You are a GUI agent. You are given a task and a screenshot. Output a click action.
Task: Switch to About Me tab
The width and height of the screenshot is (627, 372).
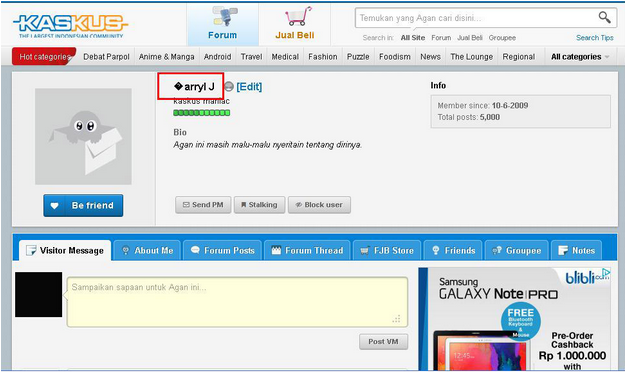(147, 251)
